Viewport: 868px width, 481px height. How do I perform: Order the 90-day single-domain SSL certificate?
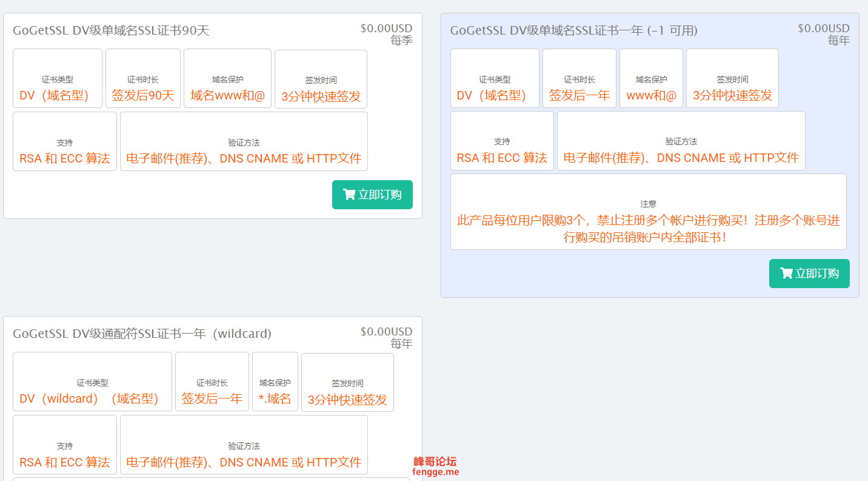(372, 195)
